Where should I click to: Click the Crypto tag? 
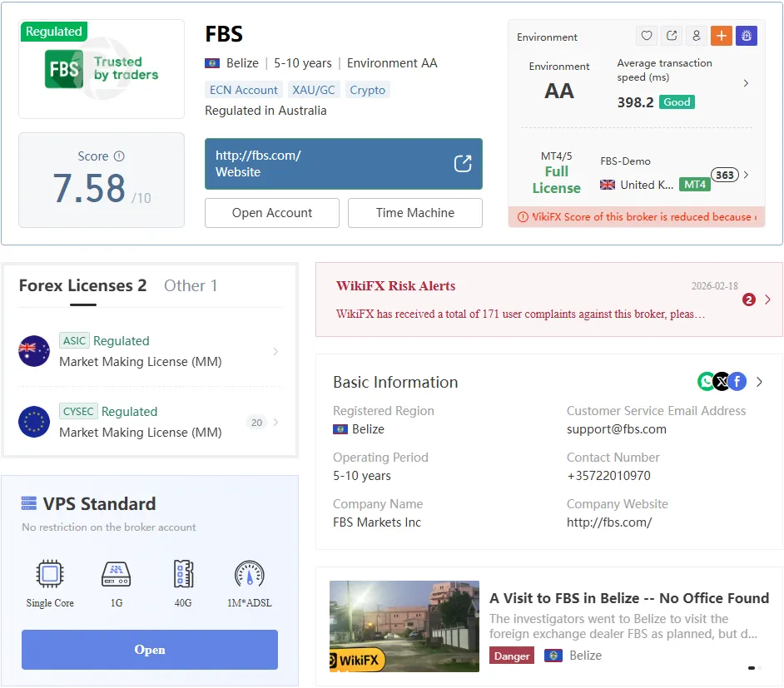[x=368, y=90]
